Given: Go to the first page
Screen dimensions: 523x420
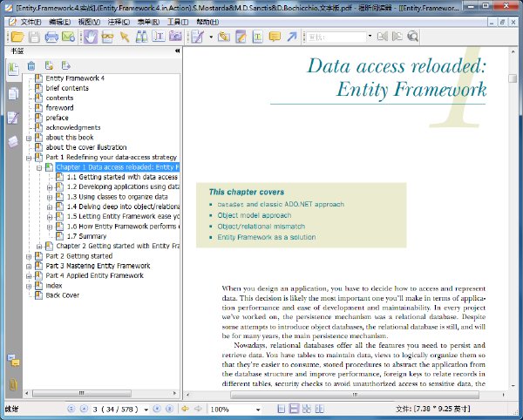Looking at the screenshot, I should 71,409.
